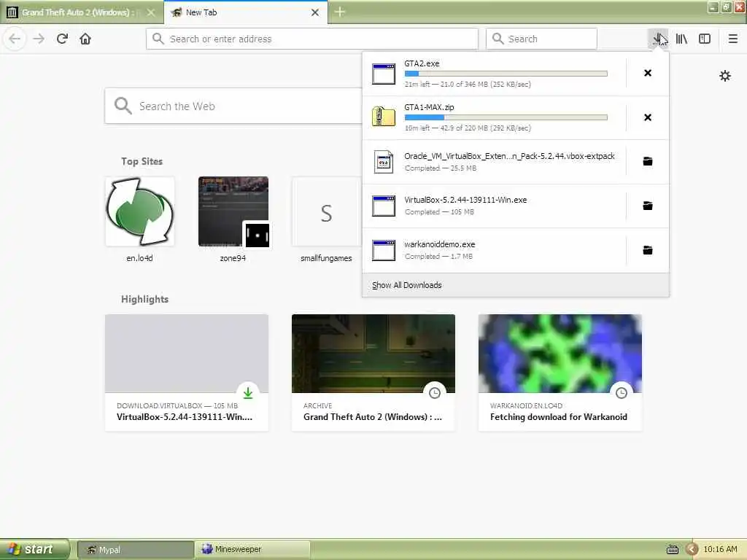Image resolution: width=747 pixels, height=560 pixels.
Task: Open folder containing VirtualBox-5.2.44-139111-Win.exe
Action: pos(648,206)
